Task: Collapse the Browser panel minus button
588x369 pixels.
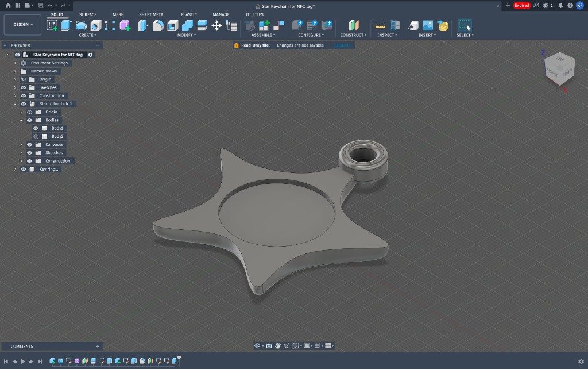Action: click(x=98, y=45)
